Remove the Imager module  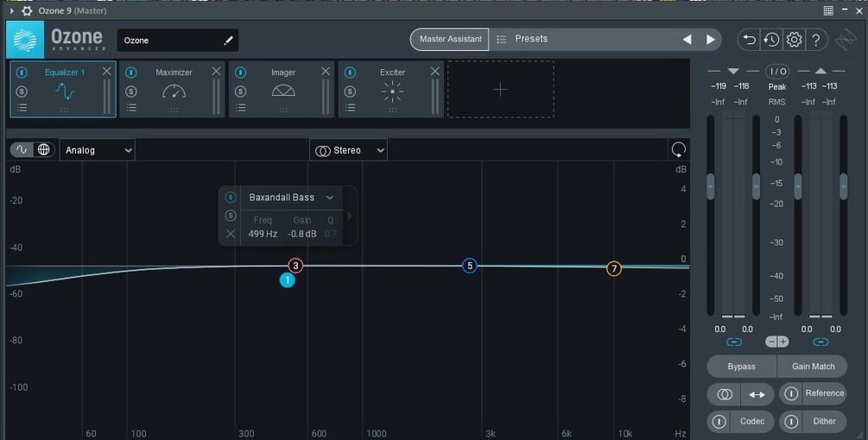326,71
